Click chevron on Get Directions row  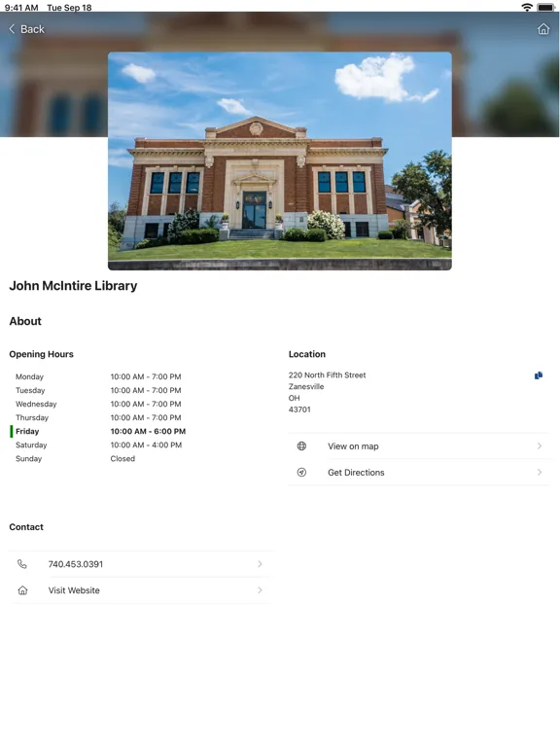click(540, 472)
